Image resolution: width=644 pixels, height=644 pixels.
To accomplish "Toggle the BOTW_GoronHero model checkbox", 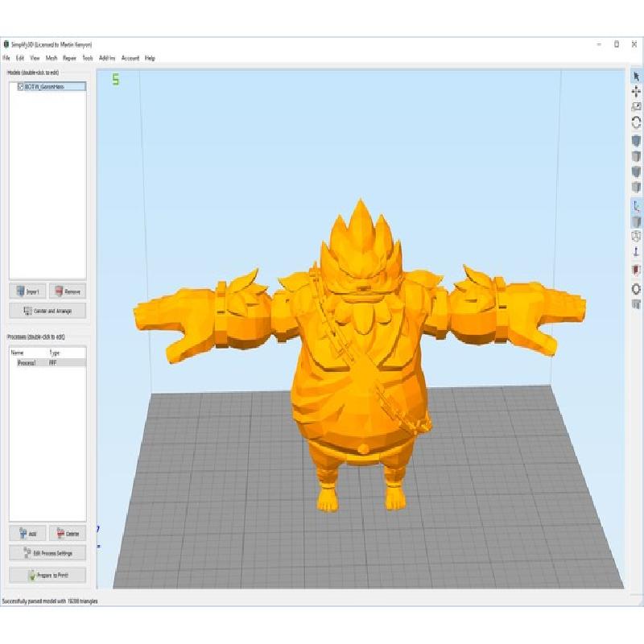I will 20,87.
